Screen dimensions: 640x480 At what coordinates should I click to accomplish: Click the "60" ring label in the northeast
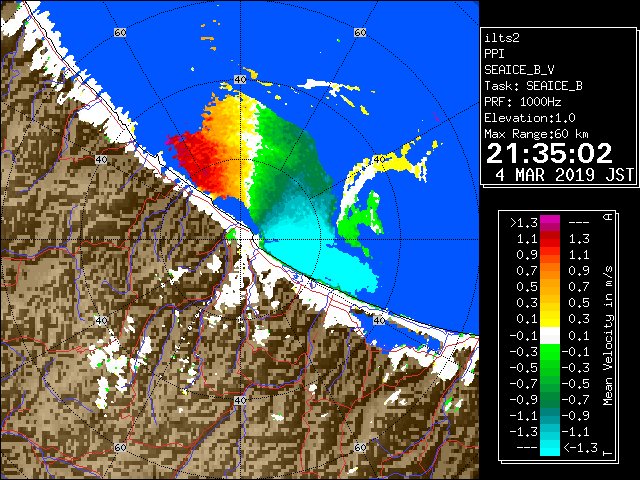coord(360,32)
